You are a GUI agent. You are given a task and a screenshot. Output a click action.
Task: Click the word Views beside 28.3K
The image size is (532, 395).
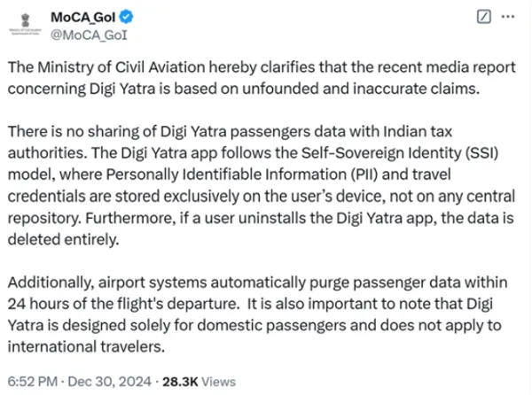coord(218,382)
